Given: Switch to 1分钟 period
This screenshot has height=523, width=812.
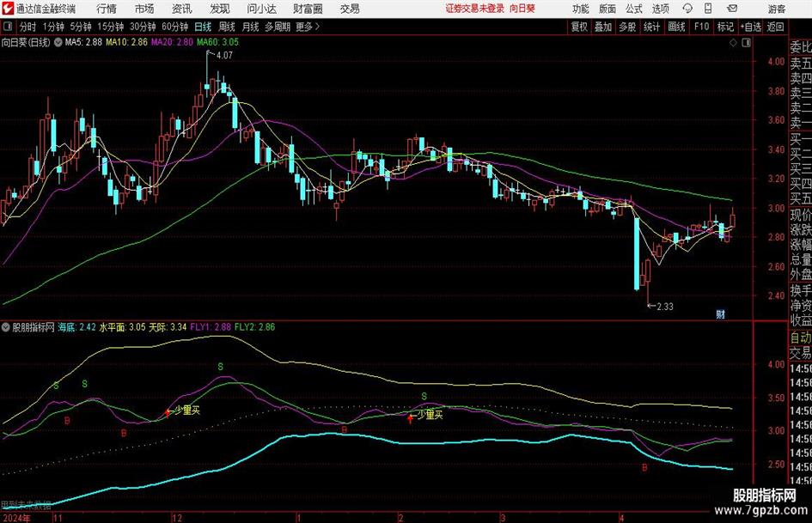Looking at the screenshot, I should click(x=53, y=27).
